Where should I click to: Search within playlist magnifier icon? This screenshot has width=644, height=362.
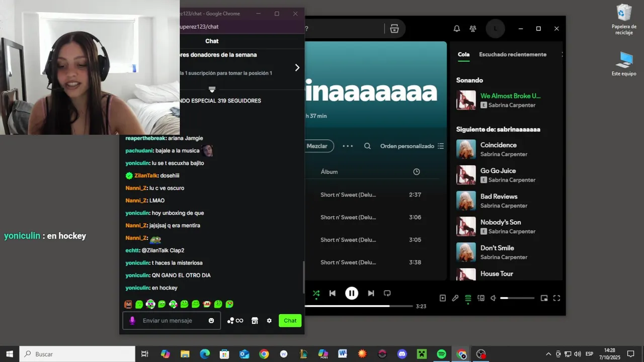[x=367, y=146]
